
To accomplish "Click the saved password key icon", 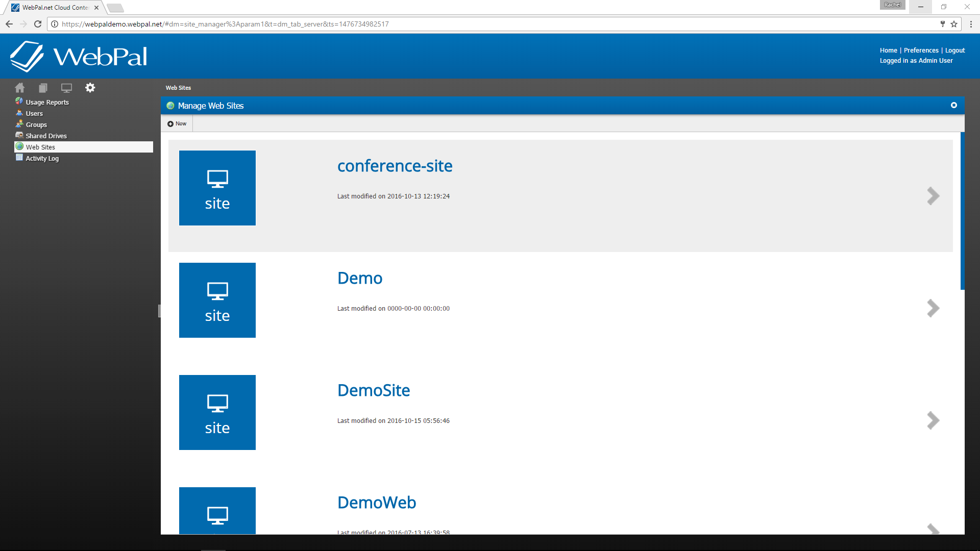I will point(942,24).
